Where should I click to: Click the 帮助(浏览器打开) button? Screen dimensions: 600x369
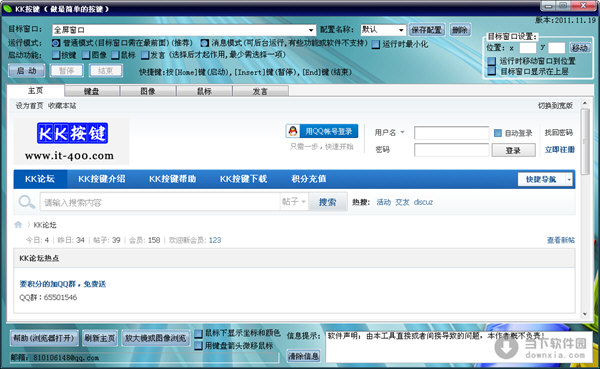coord(44,338)
